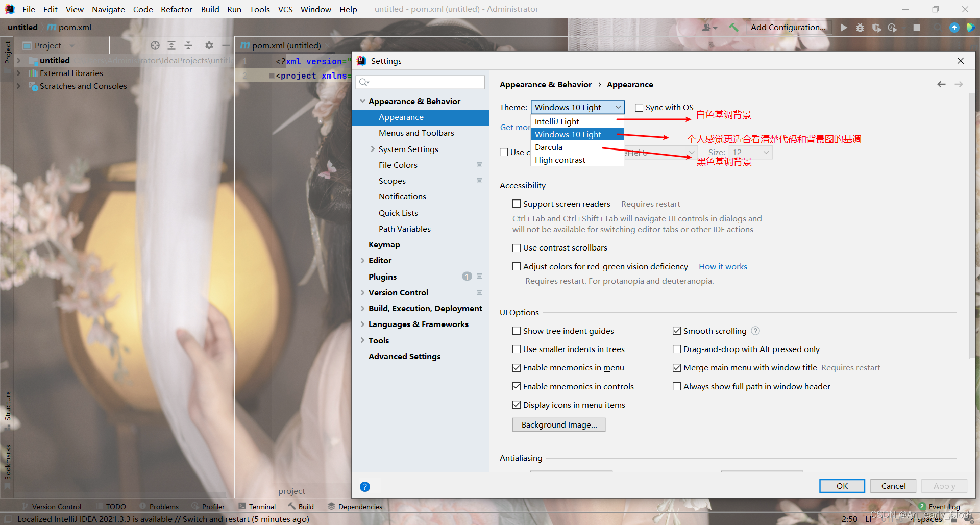Expand the untitled project tree node
Screen dimensions: 980x525
(19, 60)
